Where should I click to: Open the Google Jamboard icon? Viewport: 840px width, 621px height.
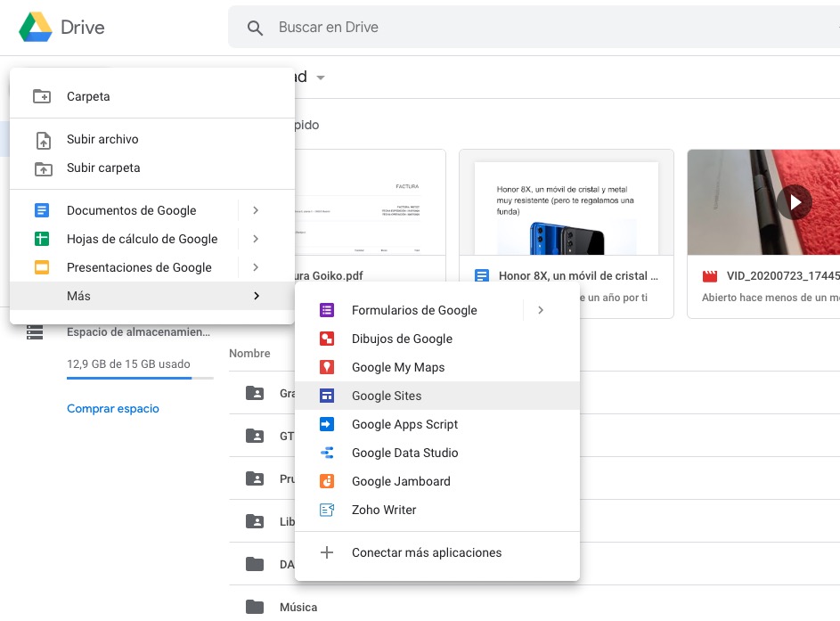(327, 481)
